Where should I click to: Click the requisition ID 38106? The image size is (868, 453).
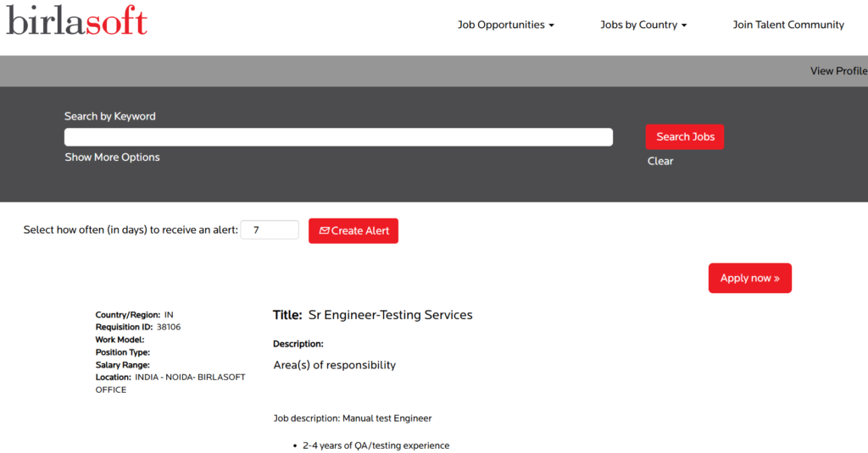[169, 327]
